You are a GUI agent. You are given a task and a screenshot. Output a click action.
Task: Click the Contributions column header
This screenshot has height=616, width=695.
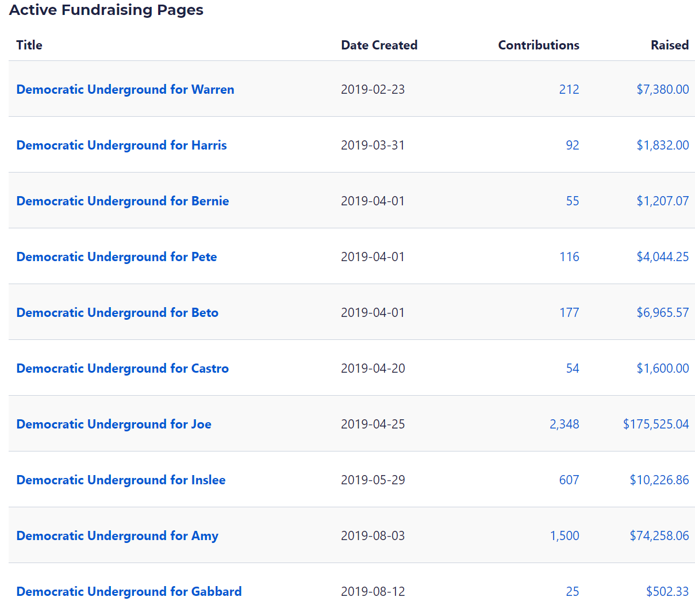[538, 45]
